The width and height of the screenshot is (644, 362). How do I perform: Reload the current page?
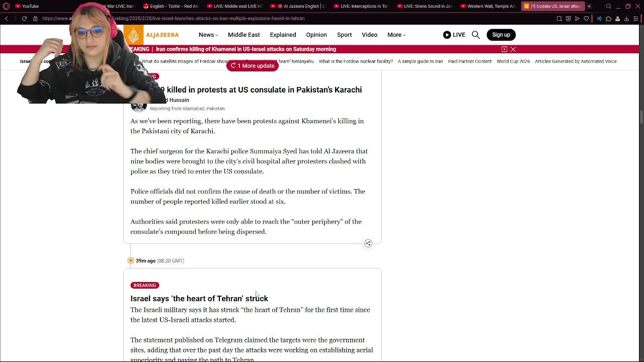(24, 19)
